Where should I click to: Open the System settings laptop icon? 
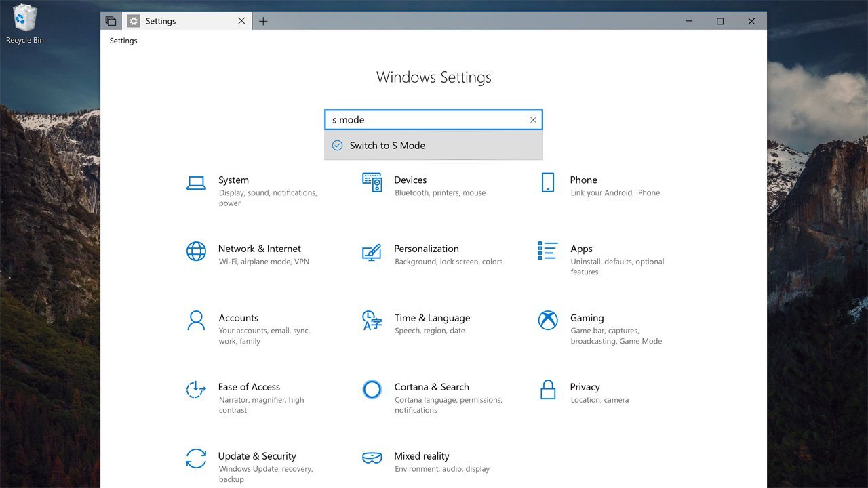[x=196, y=182]
